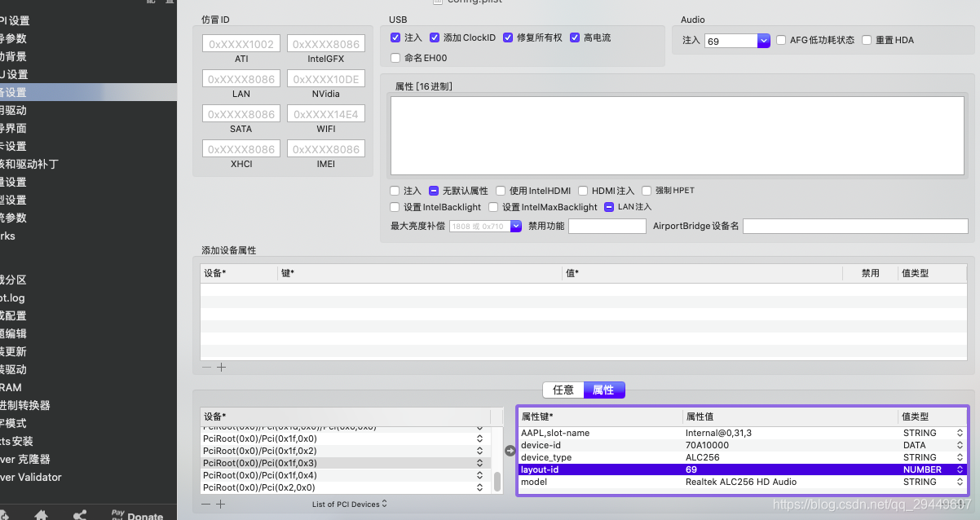The image size is (980, 520).
Task: Click the IMEI fake ID field
Action: 326,149
